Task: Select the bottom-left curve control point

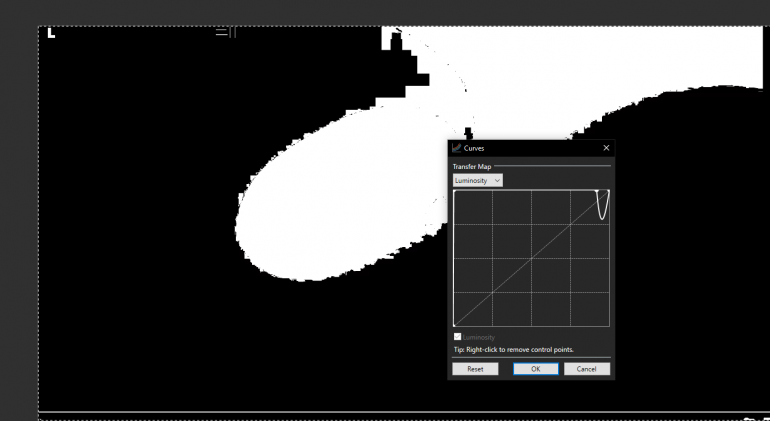Action: [x=455, y=325]
